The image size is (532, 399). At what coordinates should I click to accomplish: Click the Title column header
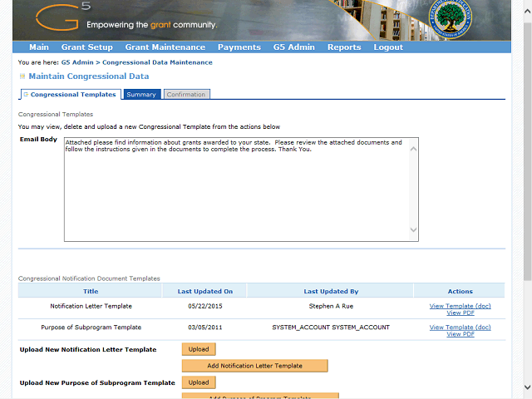91,291
